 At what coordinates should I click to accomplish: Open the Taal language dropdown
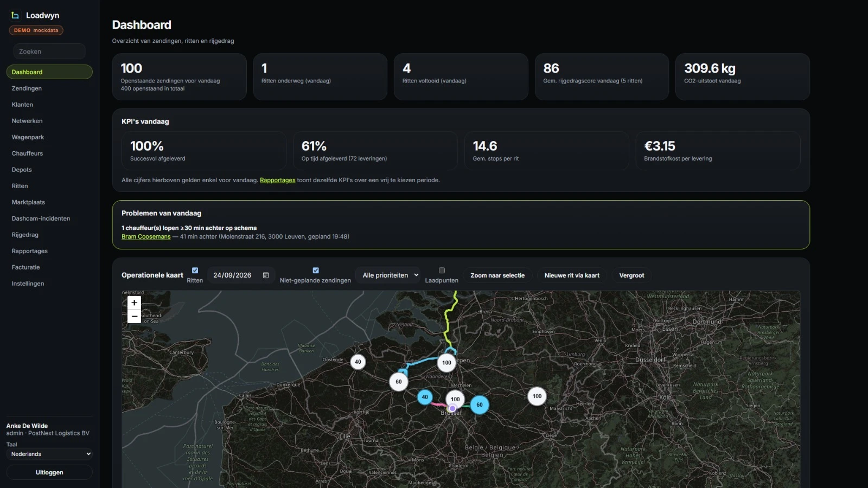click(49, 454)
